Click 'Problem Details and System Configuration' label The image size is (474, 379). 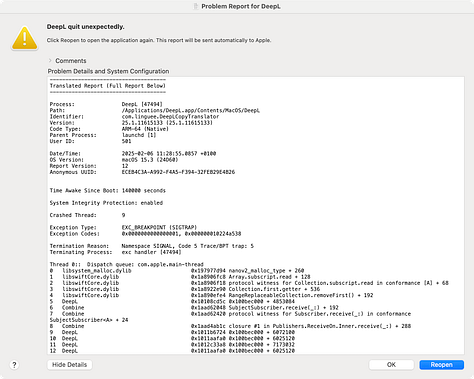108,71
